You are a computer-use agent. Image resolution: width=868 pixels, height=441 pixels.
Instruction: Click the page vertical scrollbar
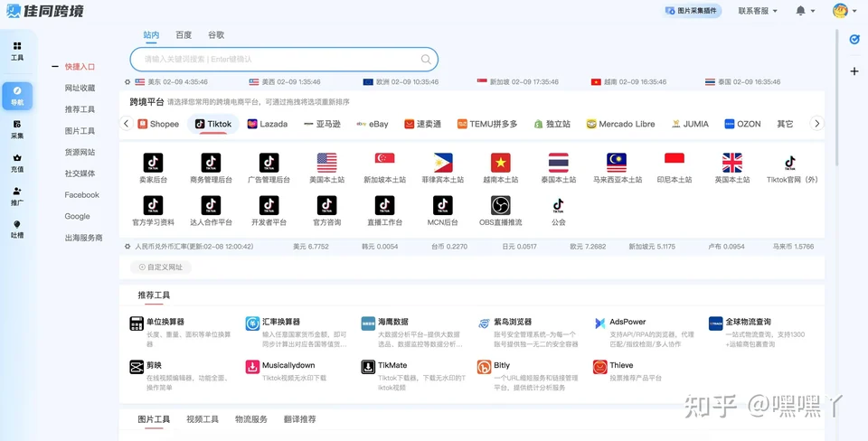[x=837, y=97]
